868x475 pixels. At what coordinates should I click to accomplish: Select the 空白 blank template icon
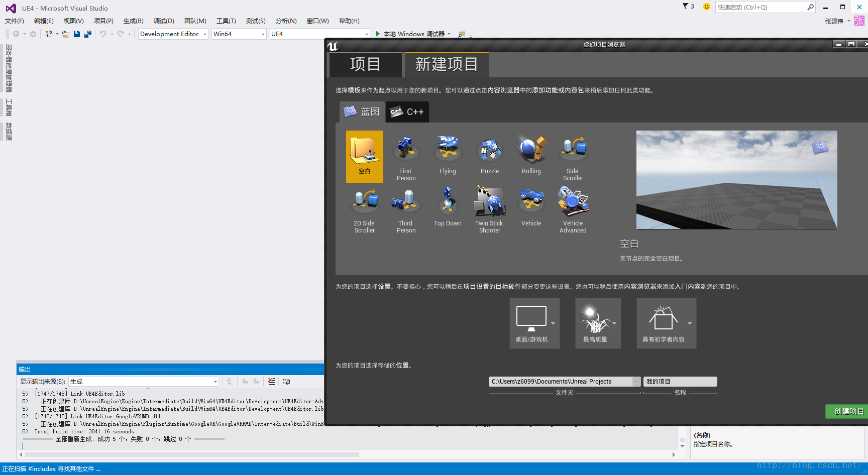[x=365, y=156]
